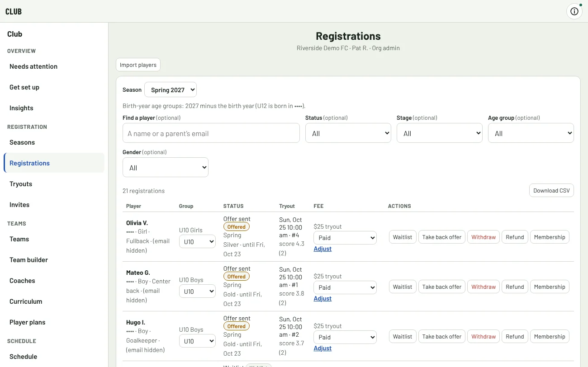
Task: Open Insights from the sidebar
Action: click(54, 108)
